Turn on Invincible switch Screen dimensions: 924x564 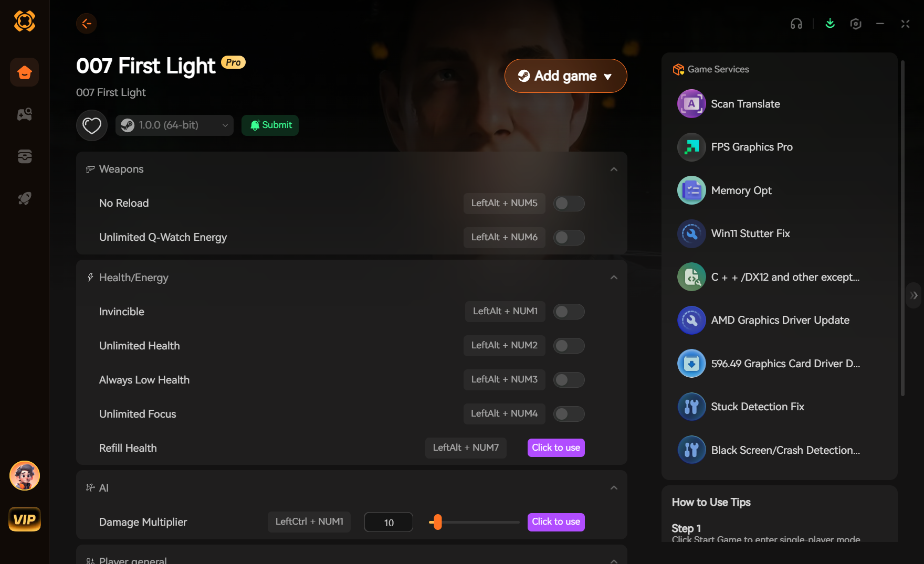(569, 312)
